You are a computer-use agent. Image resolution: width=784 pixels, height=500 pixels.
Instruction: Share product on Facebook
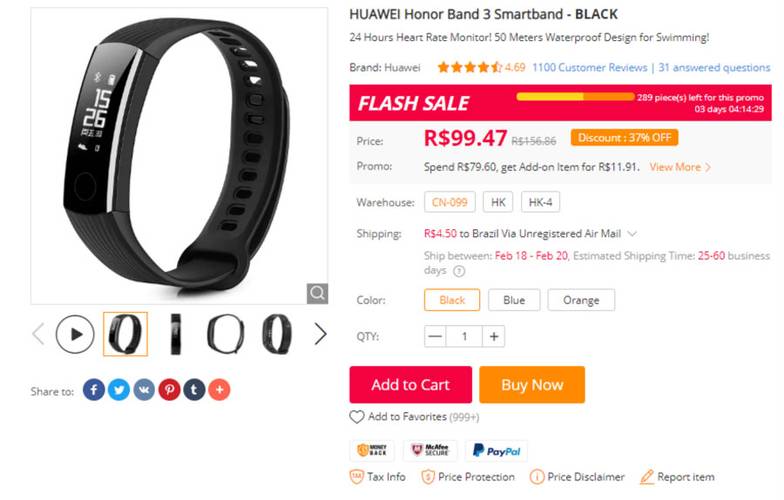coord(94,390)
